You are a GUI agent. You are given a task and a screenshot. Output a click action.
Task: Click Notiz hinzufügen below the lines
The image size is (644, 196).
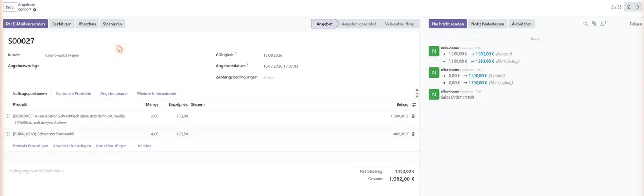click(x=111, y=146)
